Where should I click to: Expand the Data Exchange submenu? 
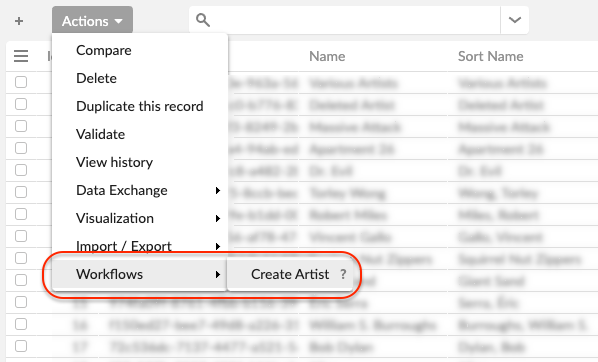(140, 190)
